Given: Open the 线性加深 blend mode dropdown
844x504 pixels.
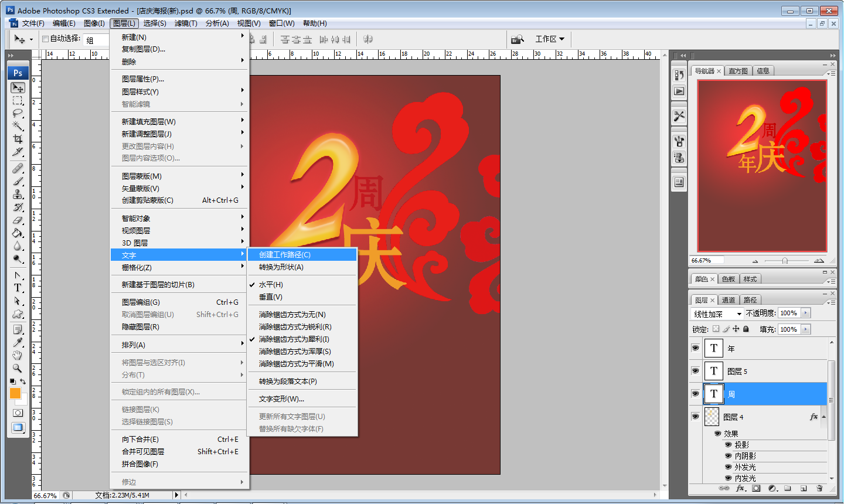Looking at the screenshot, I should click(x=717, y=314).
